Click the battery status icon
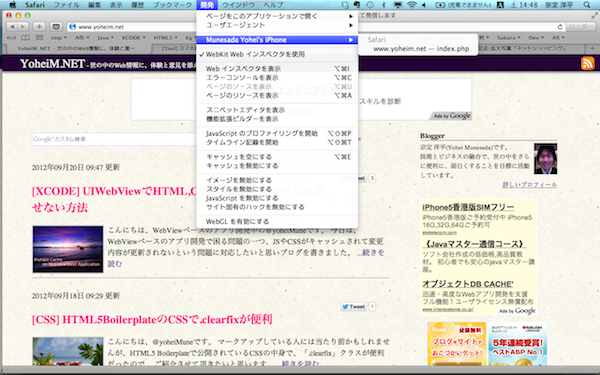 pyautogui.click(x=441, y=5)
